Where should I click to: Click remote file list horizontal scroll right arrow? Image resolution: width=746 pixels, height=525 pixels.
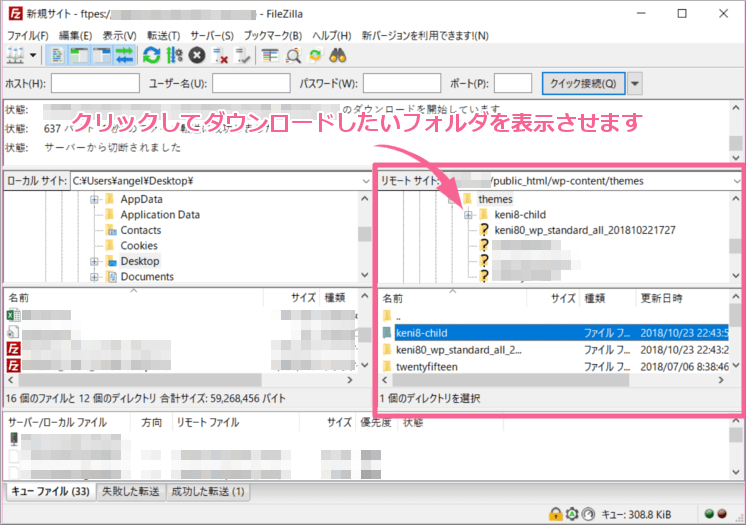[x=721, y=380]
